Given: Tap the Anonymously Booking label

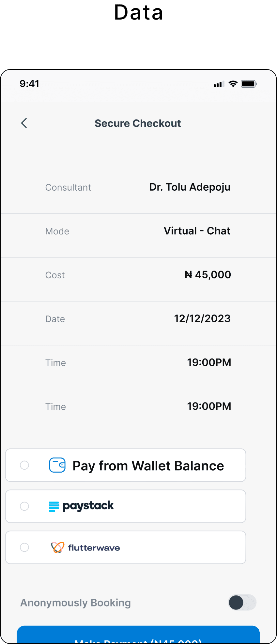Looking at the screenshot, I should (x=75, y=603).
